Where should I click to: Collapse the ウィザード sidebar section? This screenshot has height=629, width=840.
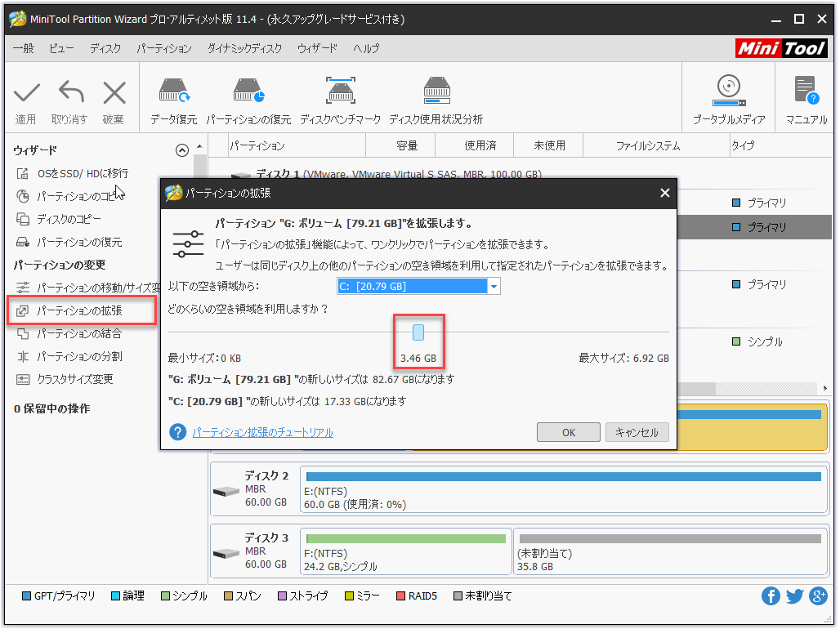point(182,150)
